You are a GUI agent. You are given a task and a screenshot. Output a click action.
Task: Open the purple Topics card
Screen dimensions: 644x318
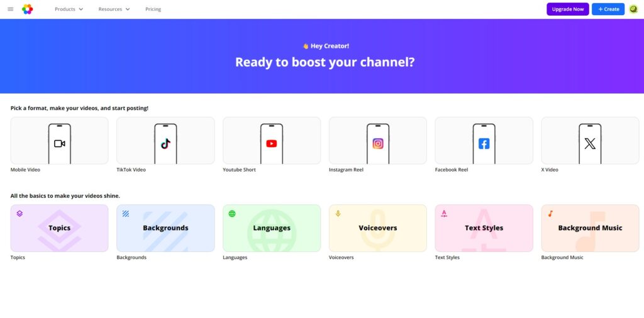coord(60,228)
